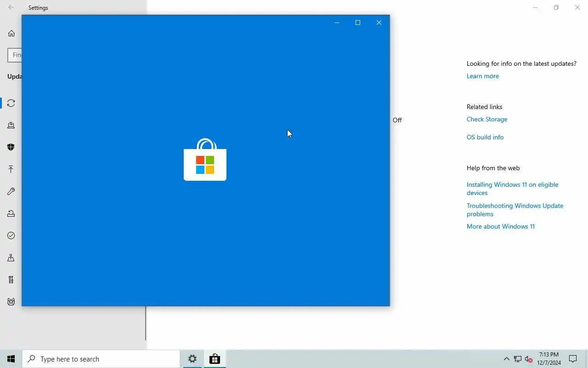
Task: Switch to Settings gear on the taskbar
Action: (x=192, y=359)
